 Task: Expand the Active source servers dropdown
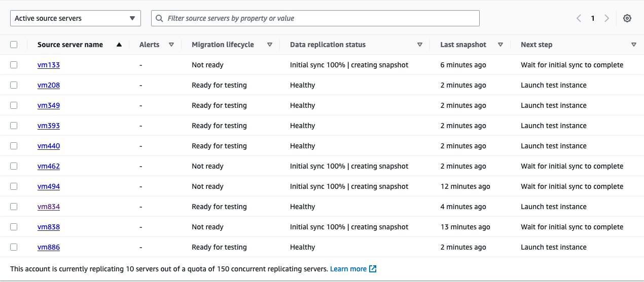pyautogui.click(x=76, y=18)
